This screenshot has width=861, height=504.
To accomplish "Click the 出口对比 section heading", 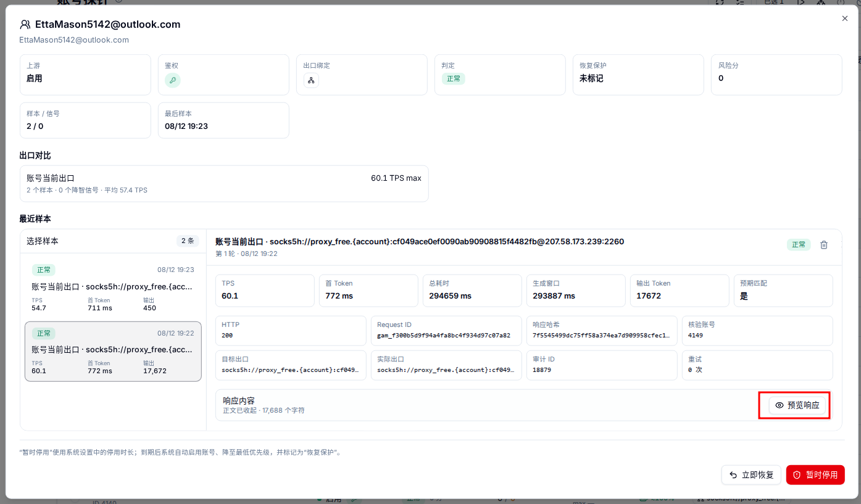I will coord(35,156).
